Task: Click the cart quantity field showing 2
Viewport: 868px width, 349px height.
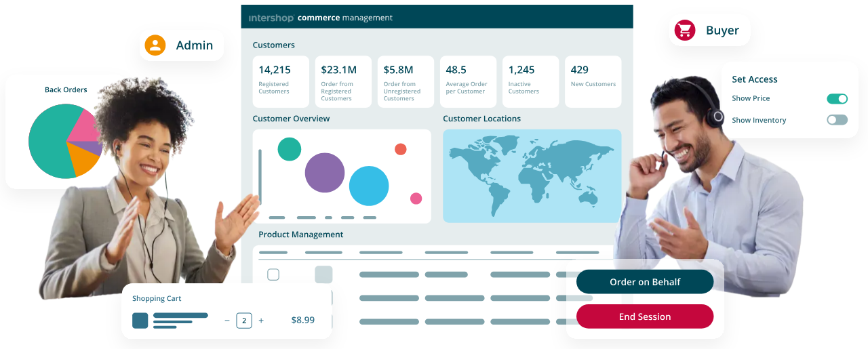Action: (x=244, y=321)
